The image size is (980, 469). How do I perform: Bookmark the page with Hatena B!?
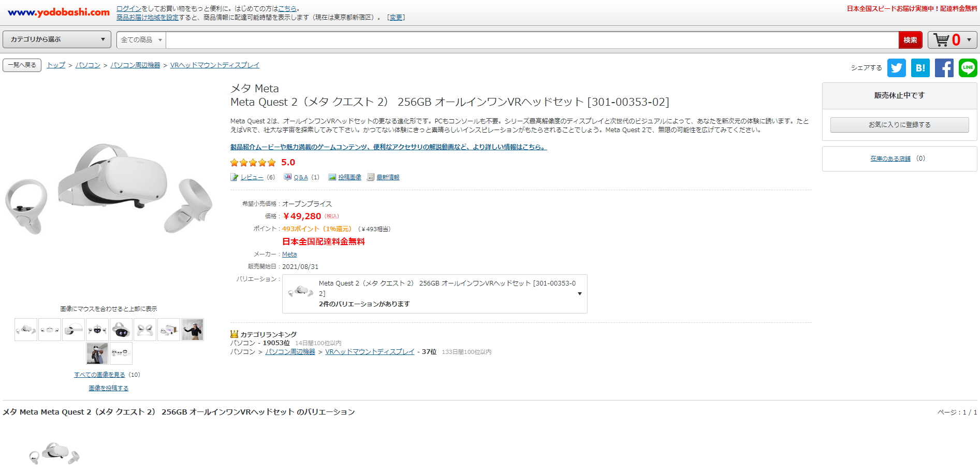920,68
